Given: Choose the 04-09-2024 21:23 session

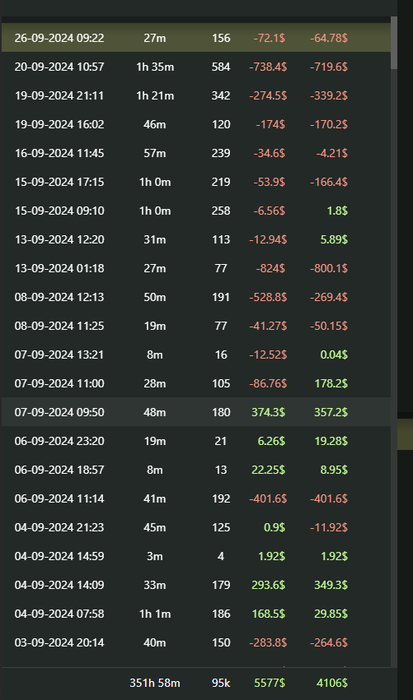Looking at the screenshot, I should coord(196,527).
